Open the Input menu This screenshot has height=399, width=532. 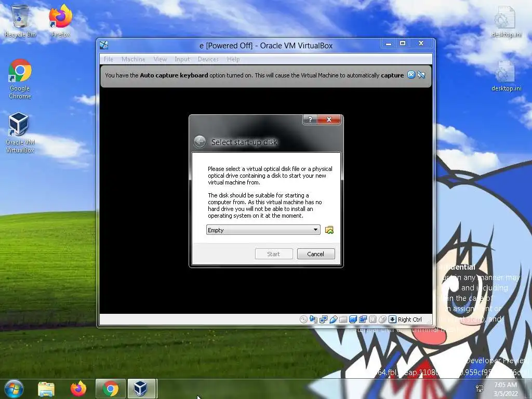(x=182, y=59)
